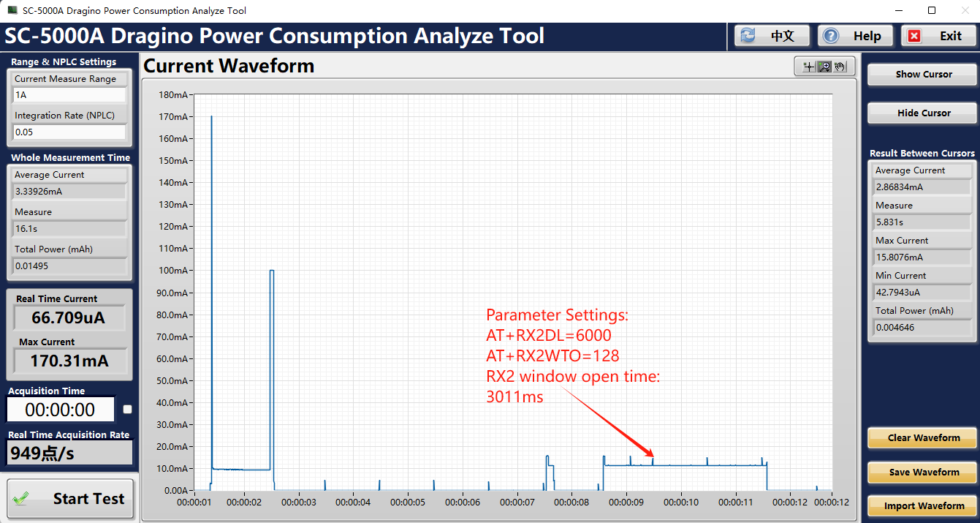
Task: Click the Range & NPLC Settings heading
Action: [x=64, y=62]
